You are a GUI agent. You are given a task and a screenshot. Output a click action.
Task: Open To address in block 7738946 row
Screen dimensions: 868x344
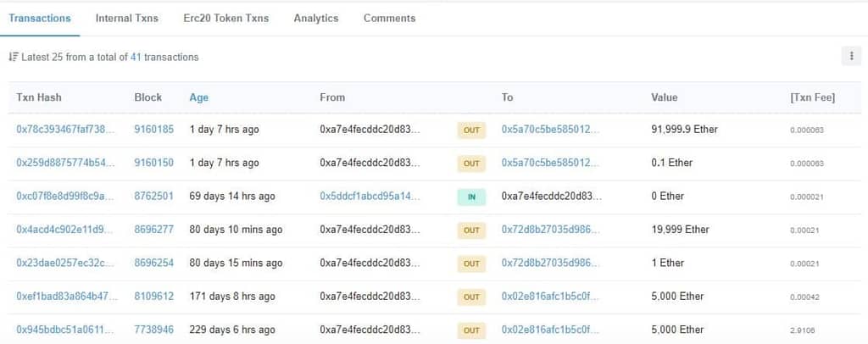(550, 330)
